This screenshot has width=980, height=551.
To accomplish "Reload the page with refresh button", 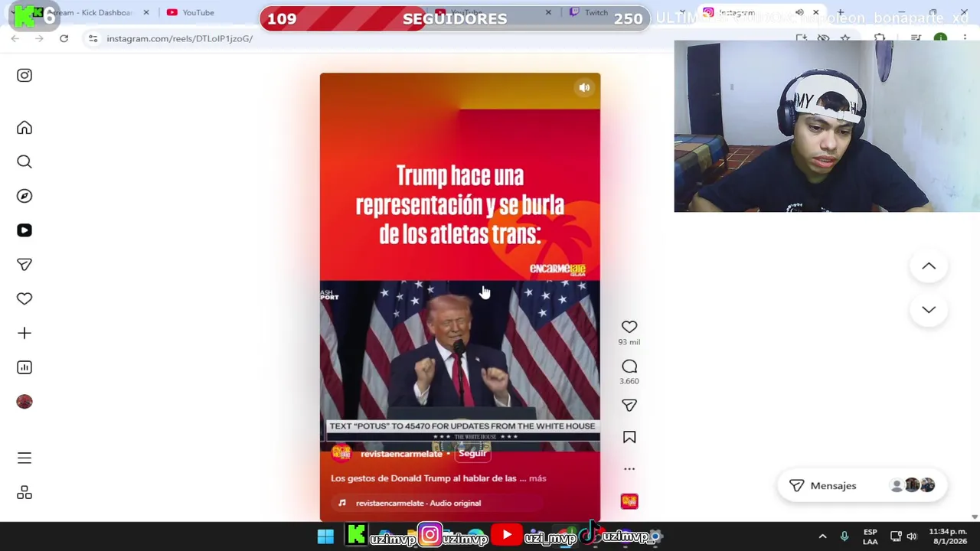I will [x=64, y=38].
